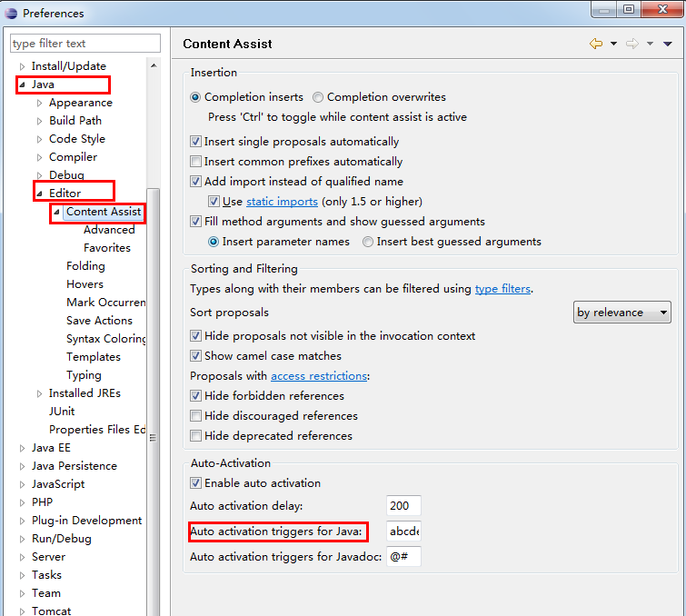This screenshot has width=686, height=616.
Task: Click the Auto activation delay field
Action: 403,506
